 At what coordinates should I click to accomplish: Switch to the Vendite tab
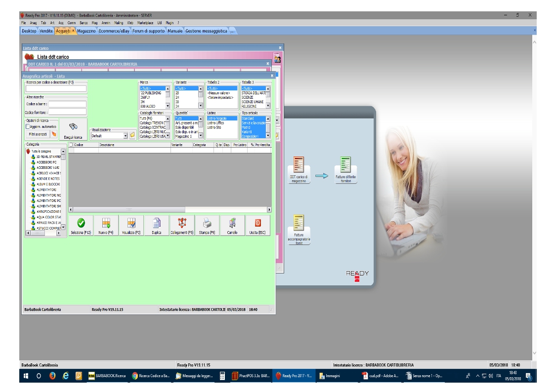coord(45,31)
